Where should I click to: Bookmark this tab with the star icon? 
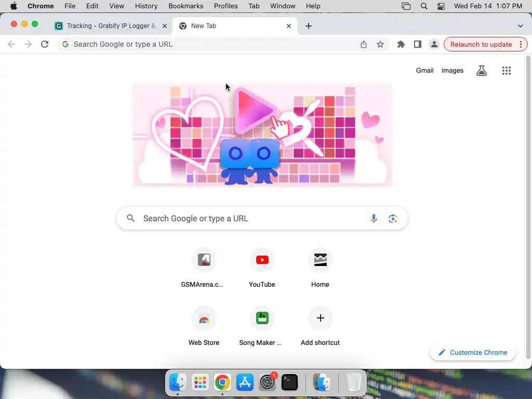pos(380,45)
